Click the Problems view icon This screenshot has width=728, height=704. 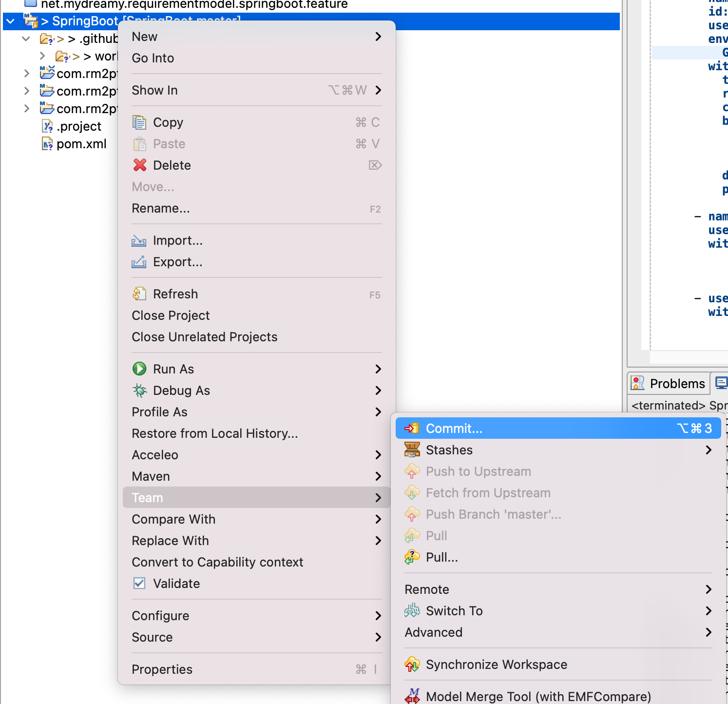(x=638, y=383)
